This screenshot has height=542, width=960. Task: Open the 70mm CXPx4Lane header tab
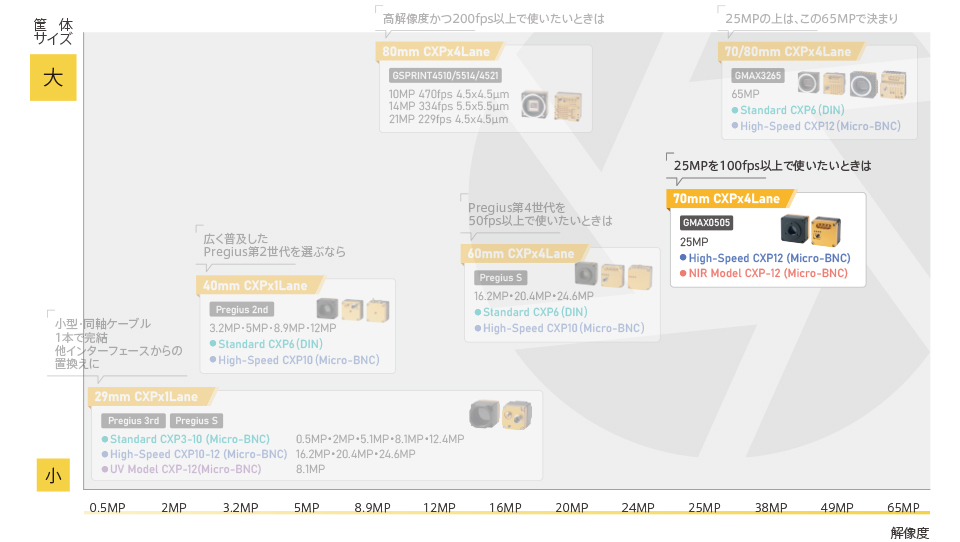pos(727,199)
